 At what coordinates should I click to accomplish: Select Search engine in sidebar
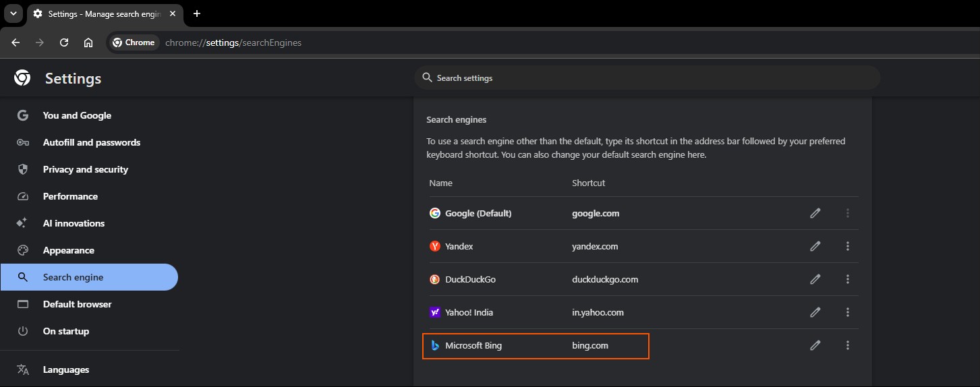[89, 277]
